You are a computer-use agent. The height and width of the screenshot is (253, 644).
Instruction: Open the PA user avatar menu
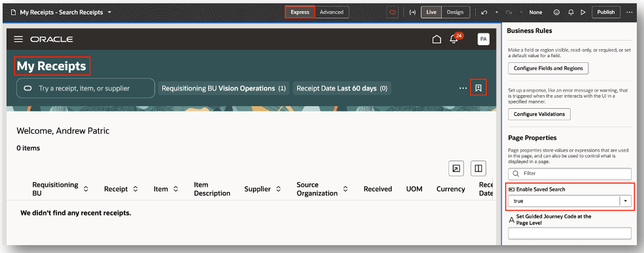click(x=484, y=39)
